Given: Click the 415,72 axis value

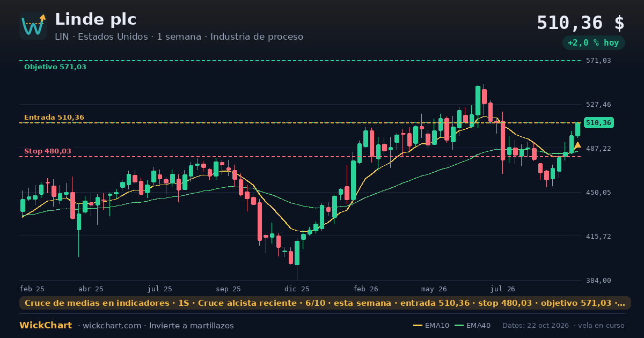Looking at the screenshot, I should [598, 237].
